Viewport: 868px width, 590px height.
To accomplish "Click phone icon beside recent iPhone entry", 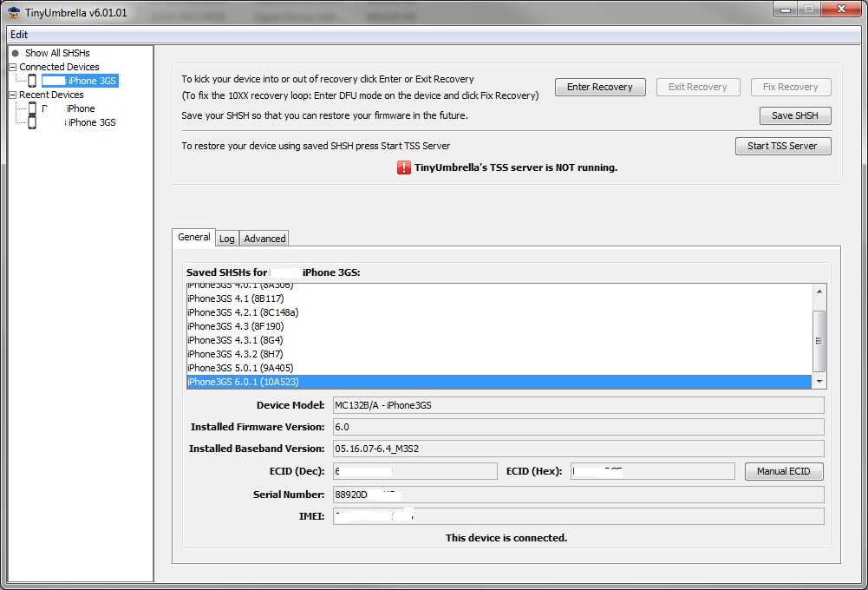I will click(x=32, y=108).
